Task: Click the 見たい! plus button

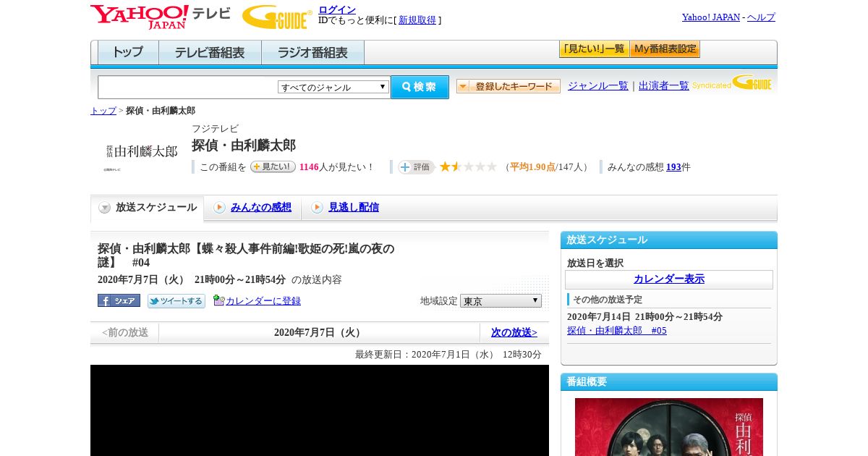Action: click(273, 166)
